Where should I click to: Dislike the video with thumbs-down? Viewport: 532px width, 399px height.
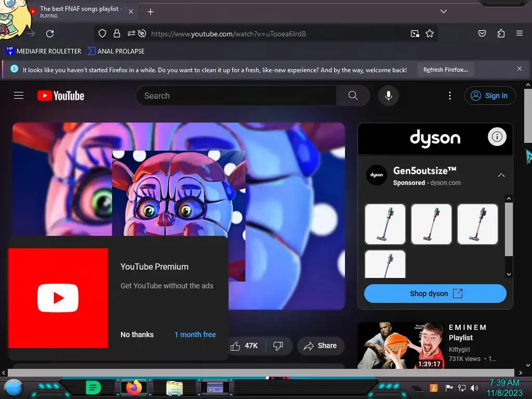pos(278,345)
